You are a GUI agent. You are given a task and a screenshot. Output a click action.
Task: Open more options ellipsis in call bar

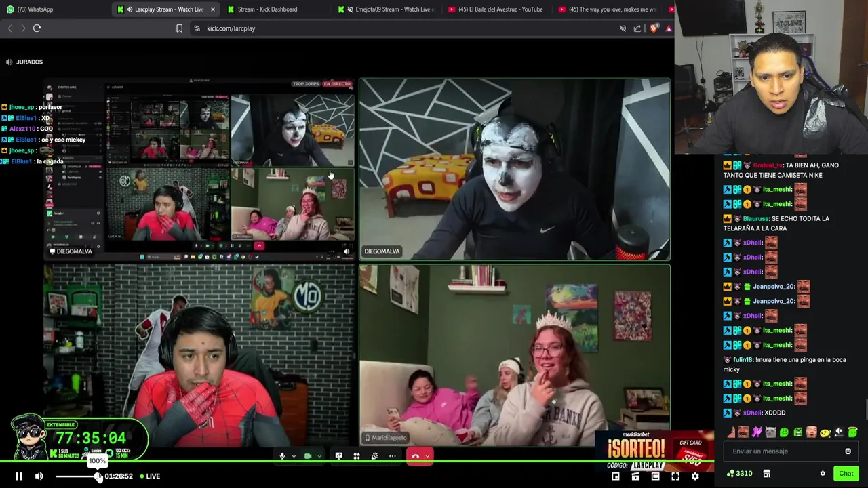(392, 456)
